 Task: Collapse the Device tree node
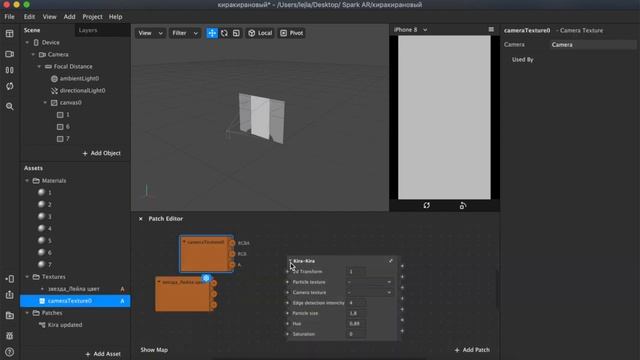[x=27, y=42]
